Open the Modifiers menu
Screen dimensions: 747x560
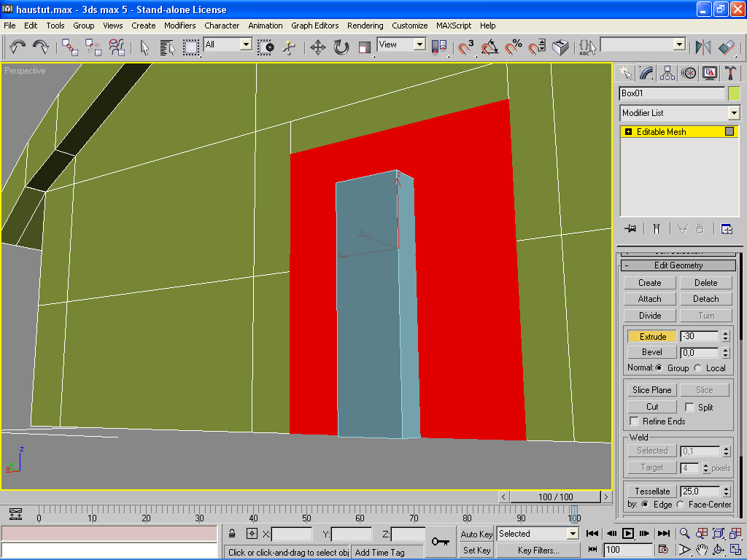tap(179, 26)
